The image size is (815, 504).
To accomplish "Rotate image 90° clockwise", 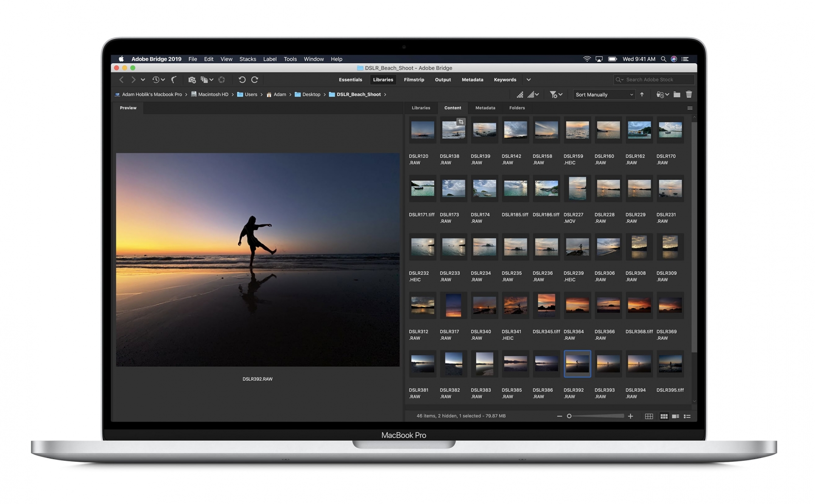I will [255, 80].
